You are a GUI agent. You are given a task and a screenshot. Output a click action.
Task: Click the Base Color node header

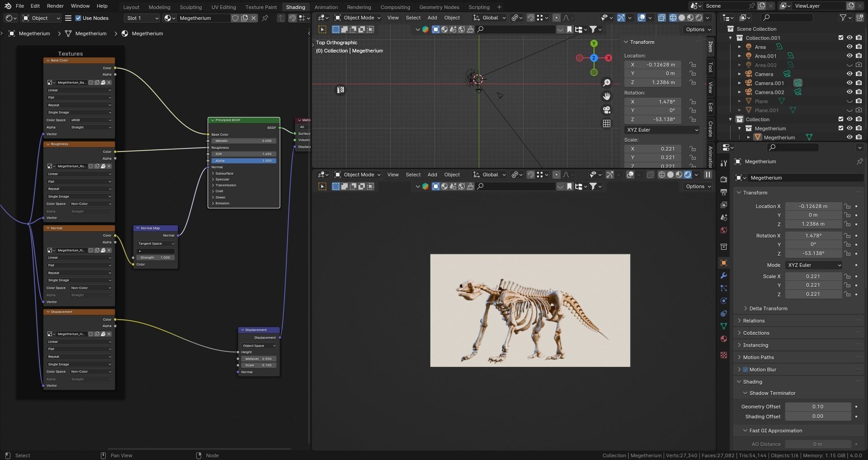pos(79,61)
